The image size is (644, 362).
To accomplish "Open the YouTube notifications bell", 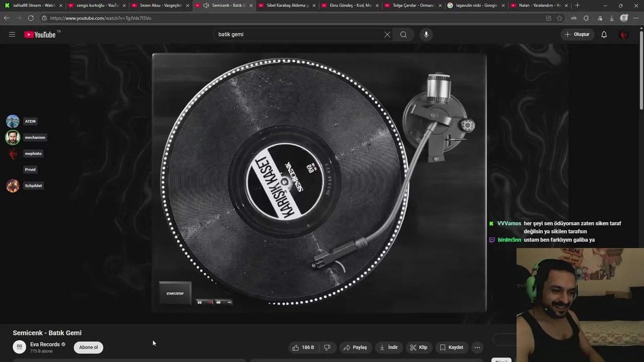I will (x=604, y=35).
